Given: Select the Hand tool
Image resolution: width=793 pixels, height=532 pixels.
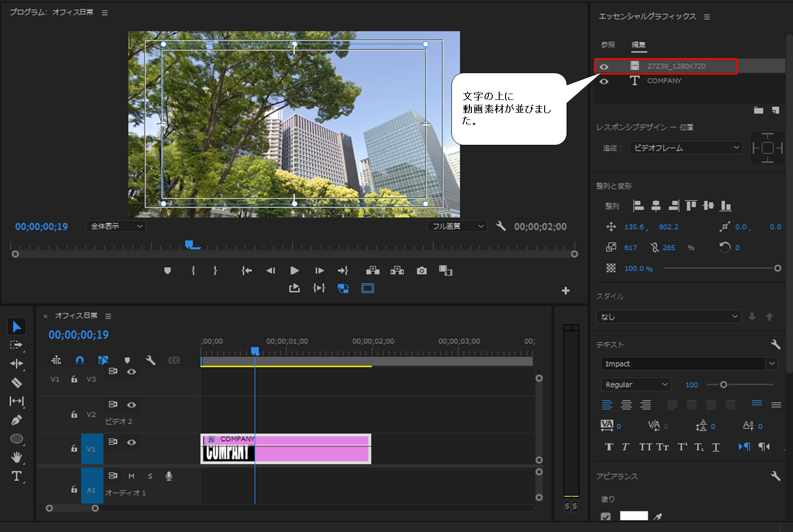Looking at the screenshot, I should [x=17, y=457].
